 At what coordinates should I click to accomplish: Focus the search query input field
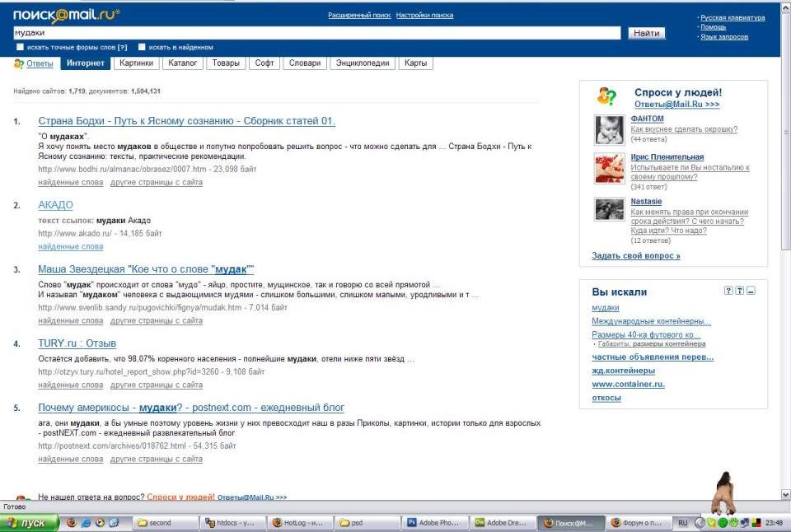pos(316,33)
